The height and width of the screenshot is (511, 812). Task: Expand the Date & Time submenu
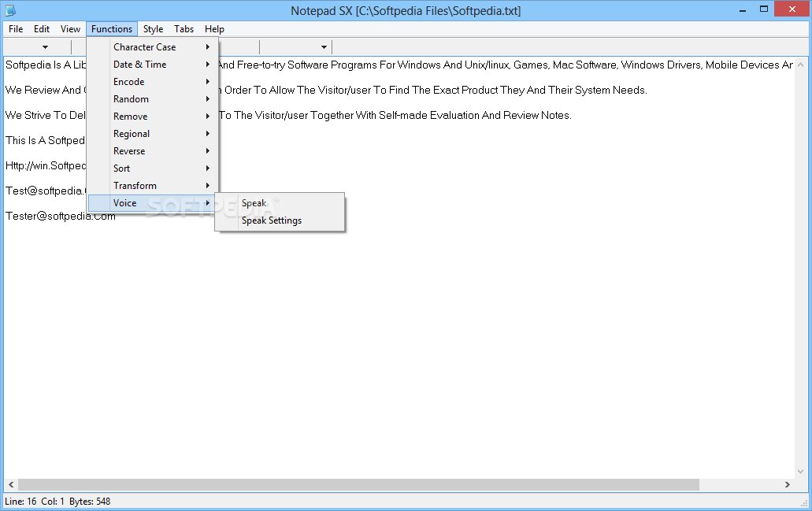pyautogui.click(x=152, y=65)
